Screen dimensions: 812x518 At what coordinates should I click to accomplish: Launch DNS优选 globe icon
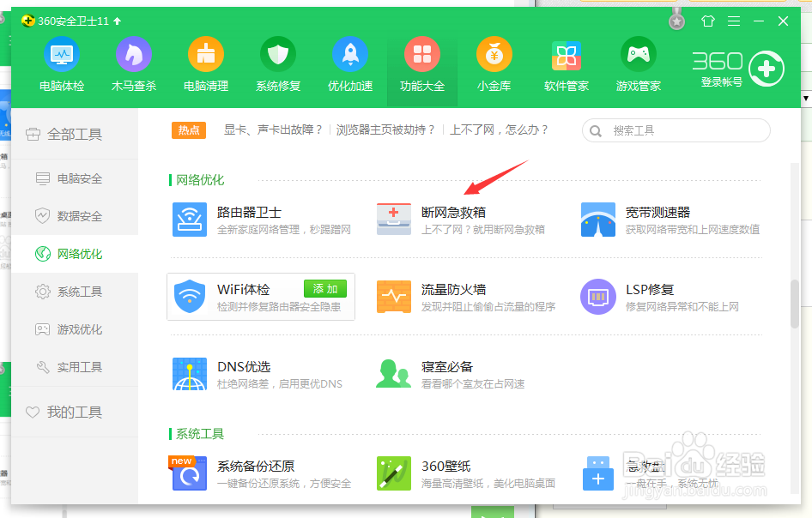[x=190, y=374]
